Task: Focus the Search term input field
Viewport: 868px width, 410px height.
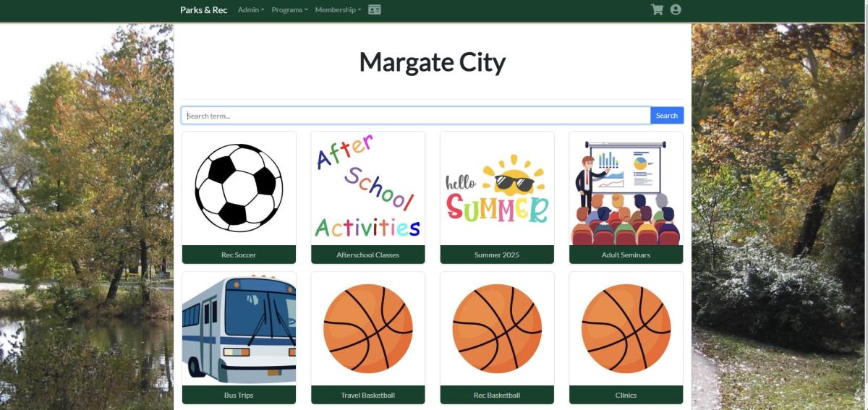Action: [416, 116]
